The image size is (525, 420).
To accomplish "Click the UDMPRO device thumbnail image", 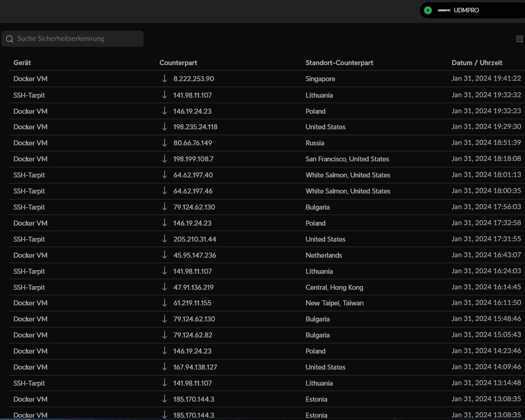I will 444,10.
